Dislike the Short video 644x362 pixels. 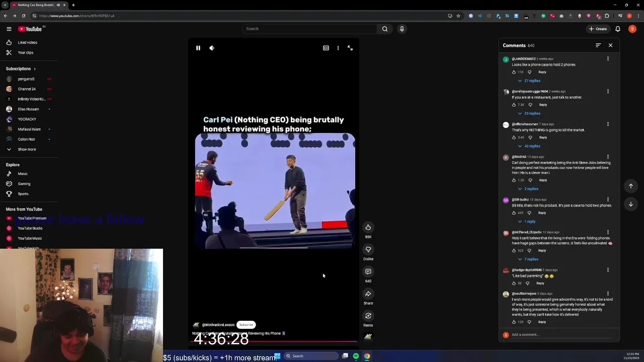point(368,249)
